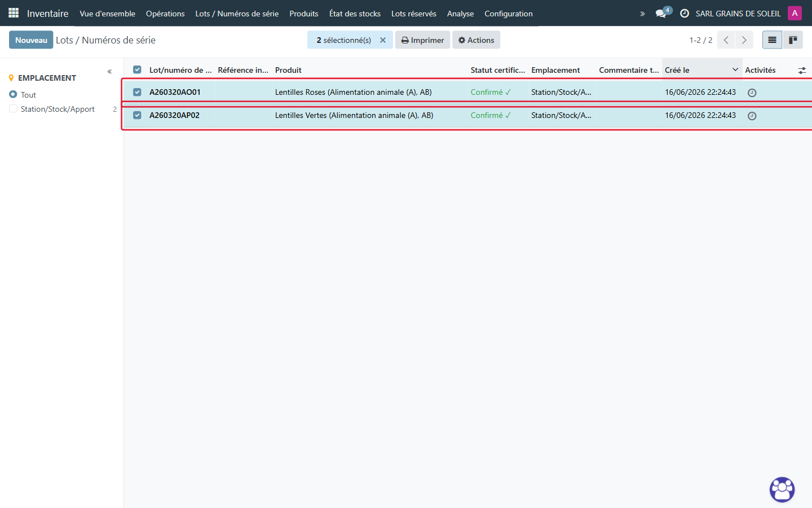Go to next page arrow
Viewport: 812px width, 508px height.
click(x=744, y=40)
